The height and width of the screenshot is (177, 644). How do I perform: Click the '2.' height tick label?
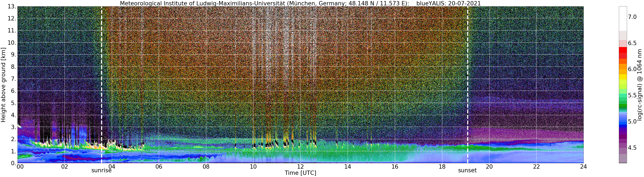13,139
